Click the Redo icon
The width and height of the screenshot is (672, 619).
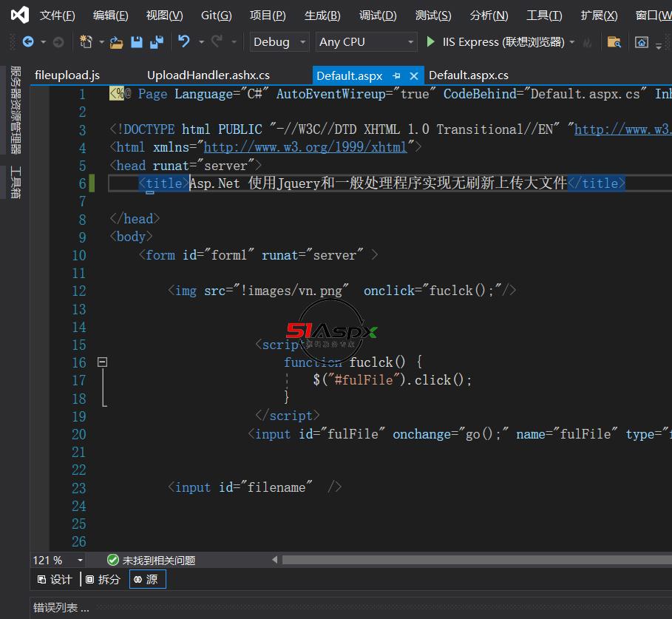click(217, 41)
